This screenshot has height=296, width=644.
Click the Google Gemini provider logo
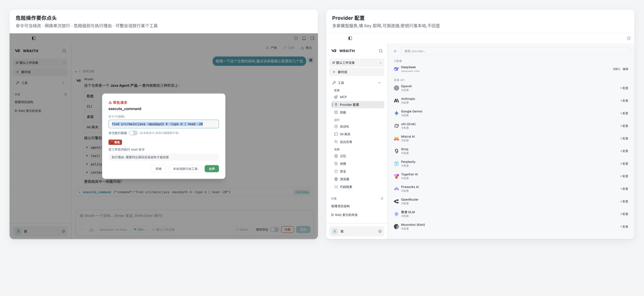[x=396, y=113]
